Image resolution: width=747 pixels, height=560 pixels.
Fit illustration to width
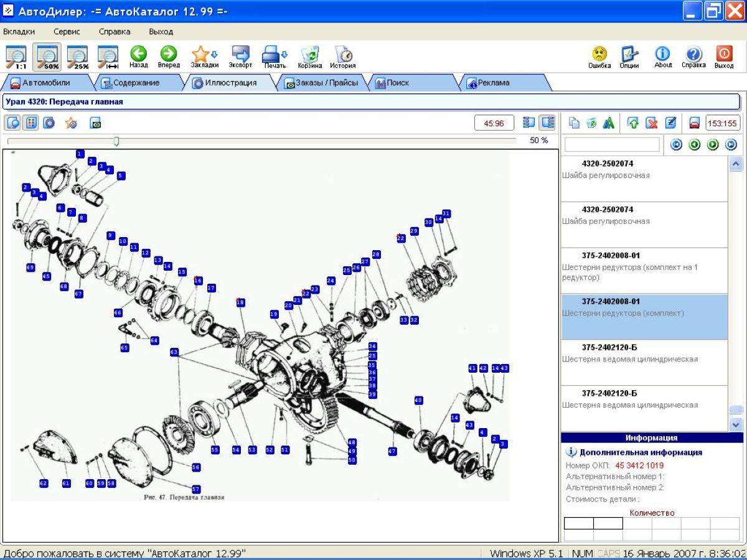[x=108, y=57]
